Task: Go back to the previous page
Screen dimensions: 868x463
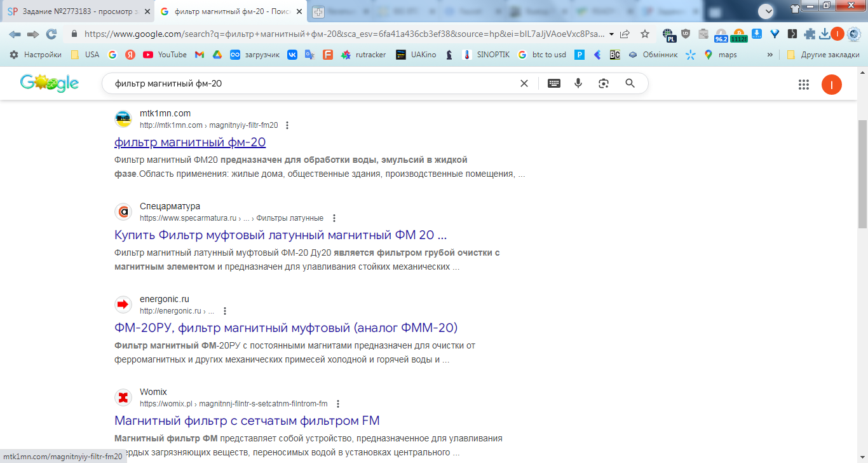Action: click(14, 34)
